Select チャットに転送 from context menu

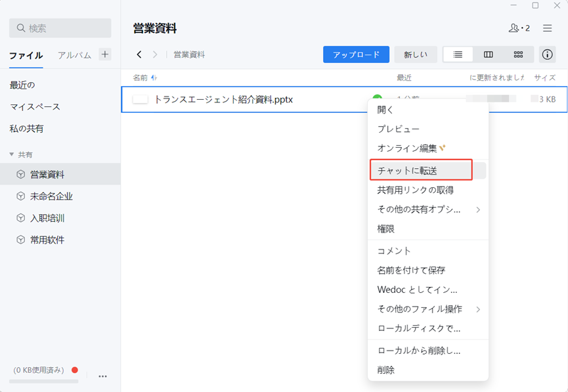[420, 170]
